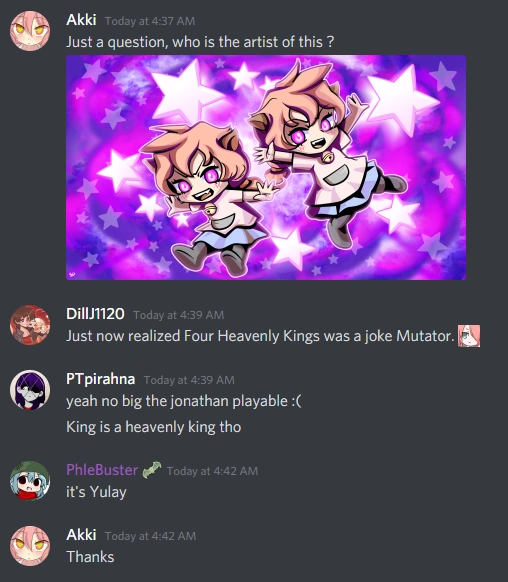Open PhleBuster's profile avatar
Viewport: 508px width, 582px height.
(x=30, y=481)
